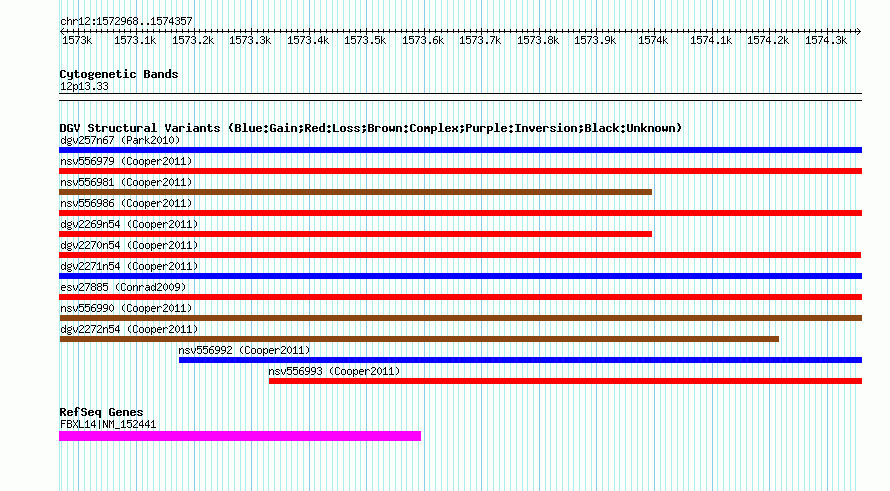Click the red bar for esv27885
This screenshot has width=890, height=491.
point(460,297)
